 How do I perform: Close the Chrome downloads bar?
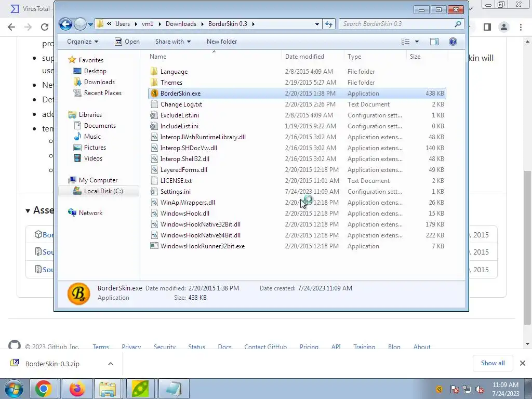523,363
